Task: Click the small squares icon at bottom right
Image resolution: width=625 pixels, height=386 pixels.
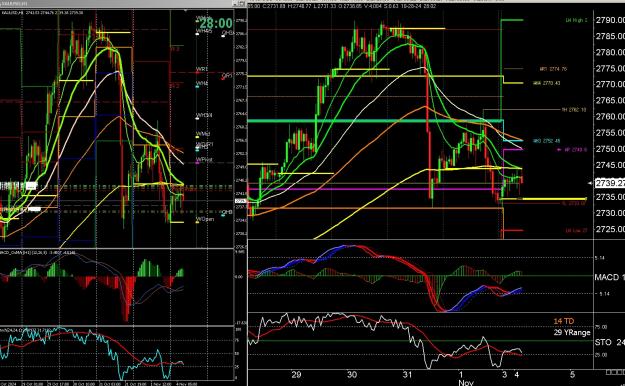Action: click(x=615, y=372)
